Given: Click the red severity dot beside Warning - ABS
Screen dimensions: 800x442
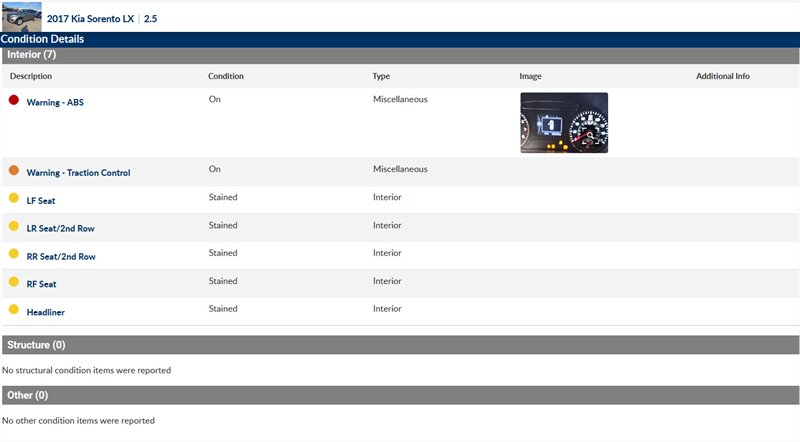Looking at the screenshot, I should point(14,100).
